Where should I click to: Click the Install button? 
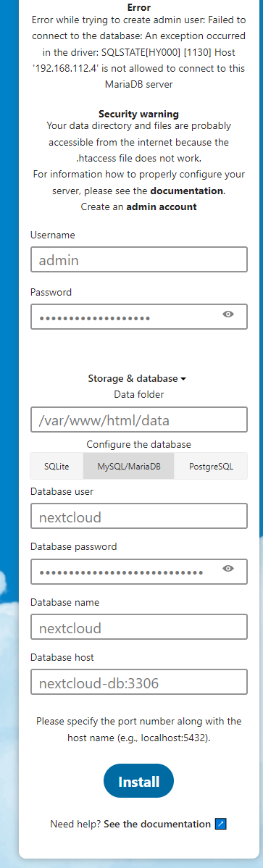point(138,782)
